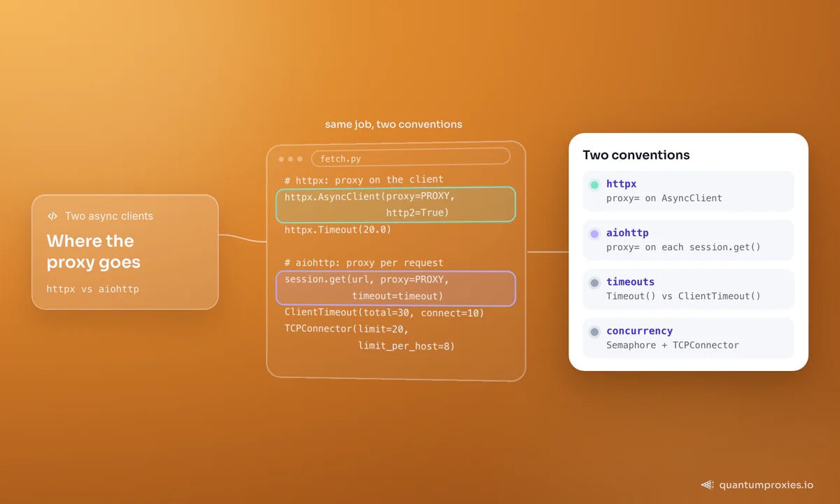Viewport: 840px width, 504px height.
Task: Select the bold timeouts label
Action: click(x=631, y=282)
